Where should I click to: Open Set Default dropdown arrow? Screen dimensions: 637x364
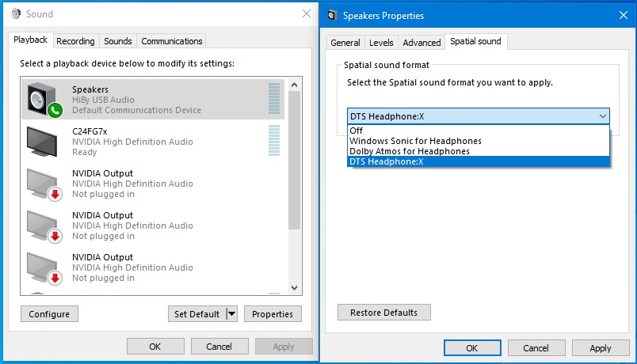(x=232, y=313)
